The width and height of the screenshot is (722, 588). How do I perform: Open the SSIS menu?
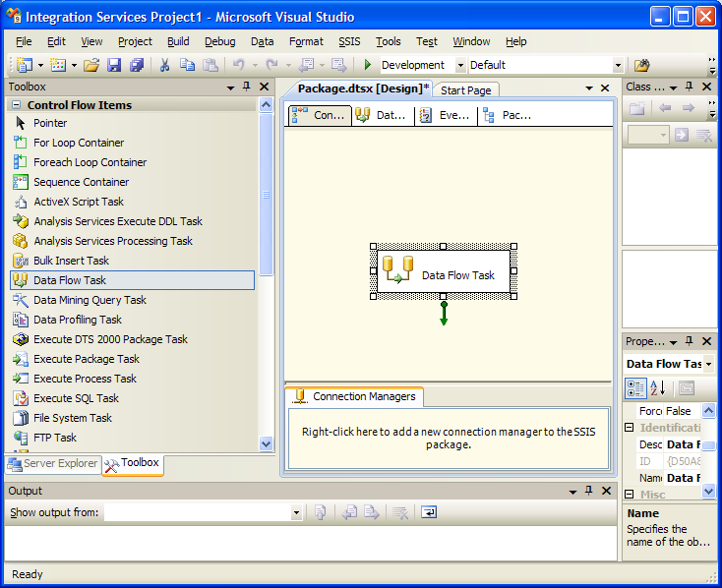pos(349,41)
